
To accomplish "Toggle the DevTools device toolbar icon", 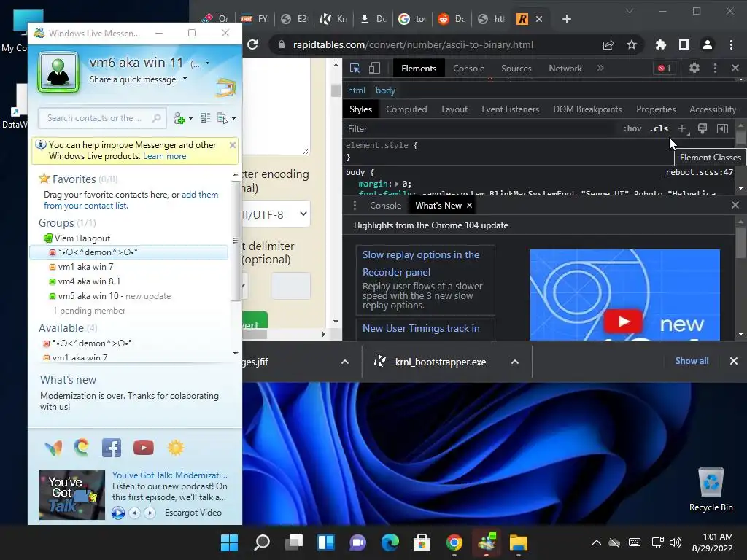I will tap(374, 68).
